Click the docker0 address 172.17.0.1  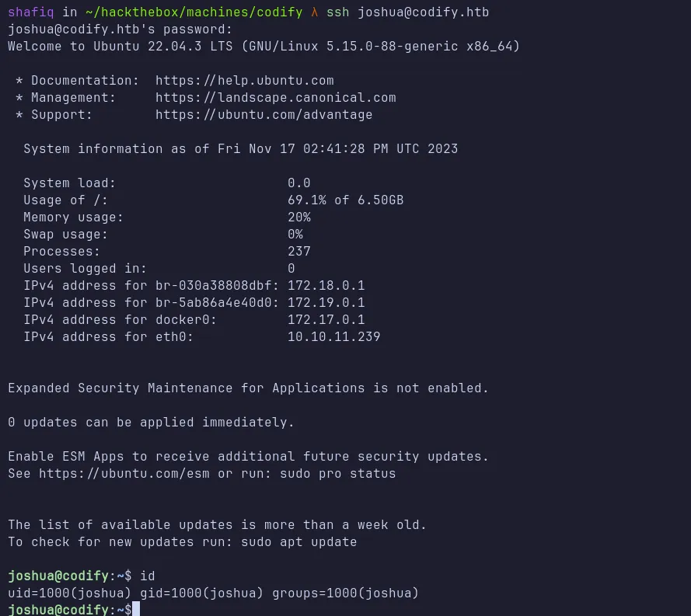coord(326,320)
